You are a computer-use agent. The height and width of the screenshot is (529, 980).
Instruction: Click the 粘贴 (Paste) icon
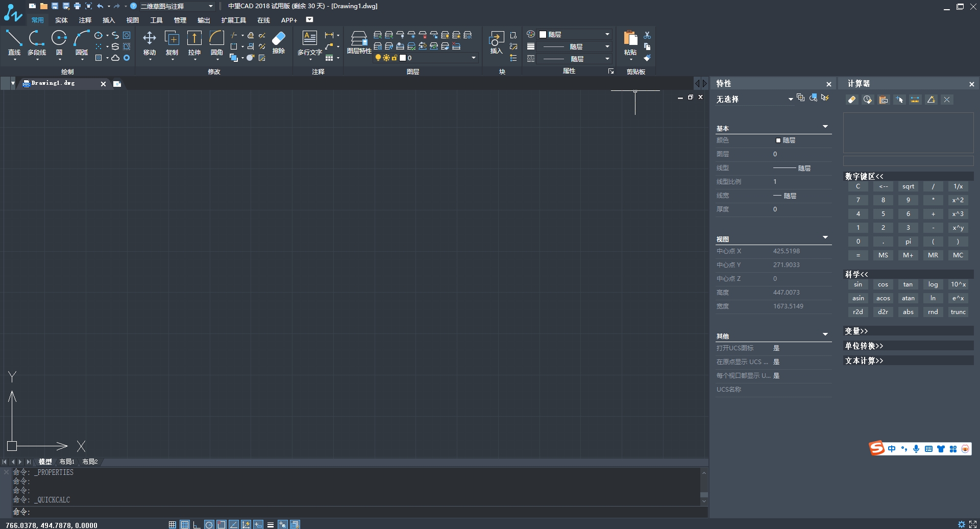(x=630, y=42)
